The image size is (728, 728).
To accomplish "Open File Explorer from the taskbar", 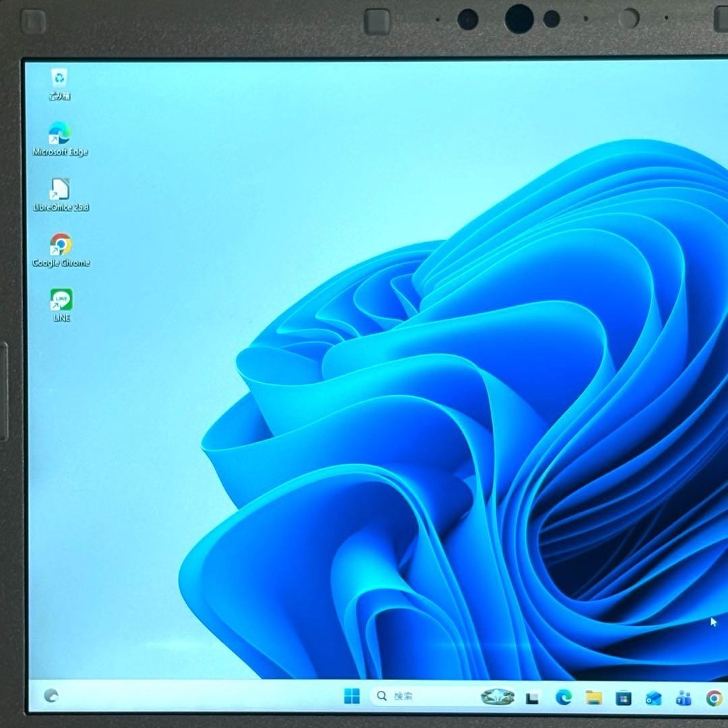I will 593,698.
